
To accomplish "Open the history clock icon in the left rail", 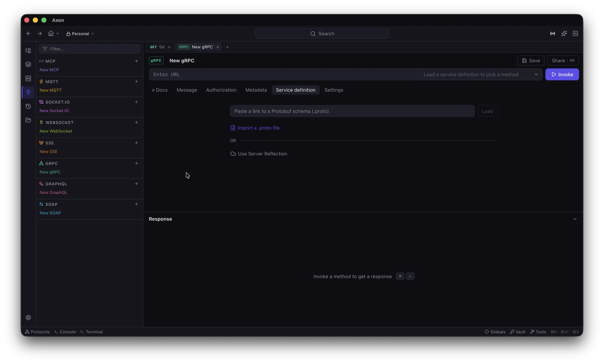I will (28, 106).
